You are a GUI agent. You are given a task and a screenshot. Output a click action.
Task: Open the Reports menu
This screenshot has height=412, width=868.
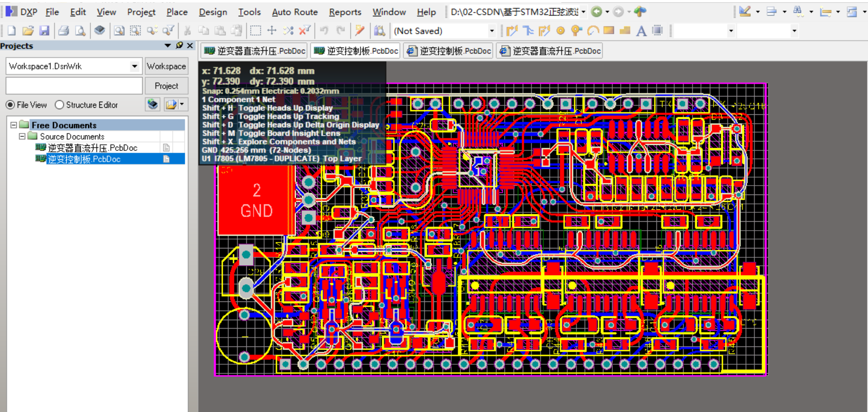(345, 12)
